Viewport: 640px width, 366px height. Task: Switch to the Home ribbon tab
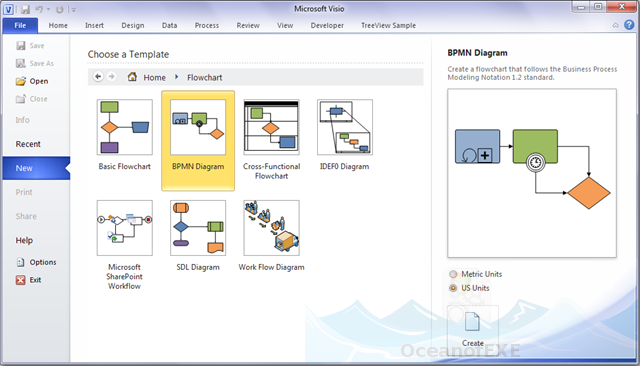click(x=58, y=25)
